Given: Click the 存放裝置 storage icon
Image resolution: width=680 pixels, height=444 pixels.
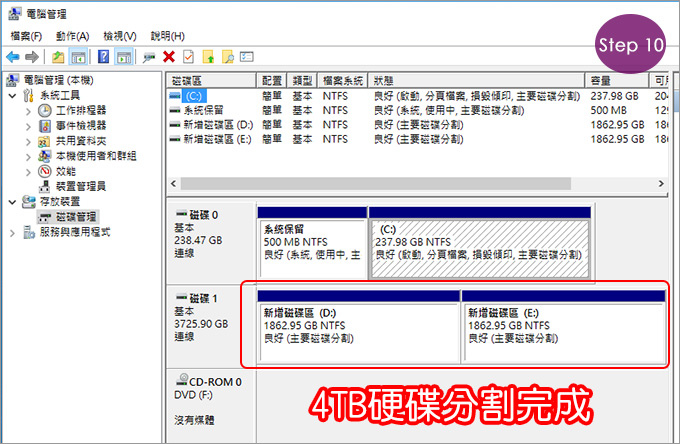Looking at the screenshot, I should [29, 202].
